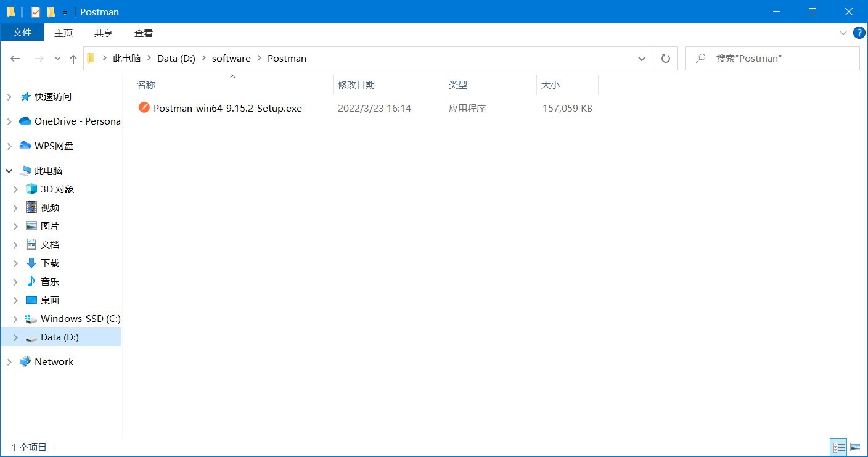Click the 3D 对象 cube icon
868x457 pixels.
31,189
